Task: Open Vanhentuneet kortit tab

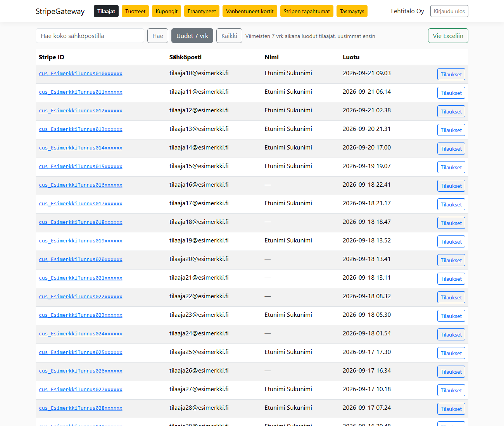Action: (250, 11)
